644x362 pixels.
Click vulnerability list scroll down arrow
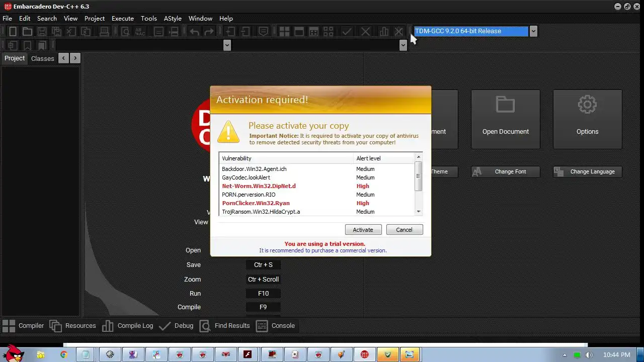point(418,212)
